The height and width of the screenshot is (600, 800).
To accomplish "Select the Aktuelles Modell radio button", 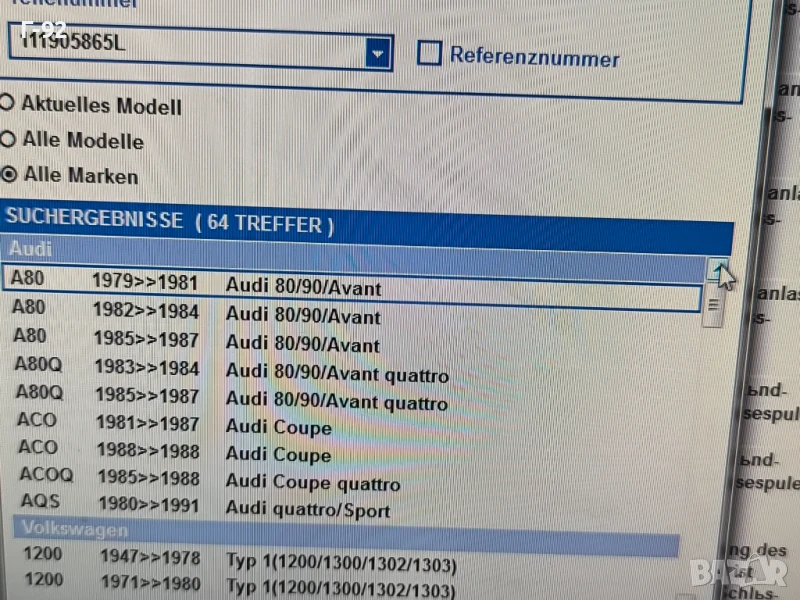I will tap(8, 103).
